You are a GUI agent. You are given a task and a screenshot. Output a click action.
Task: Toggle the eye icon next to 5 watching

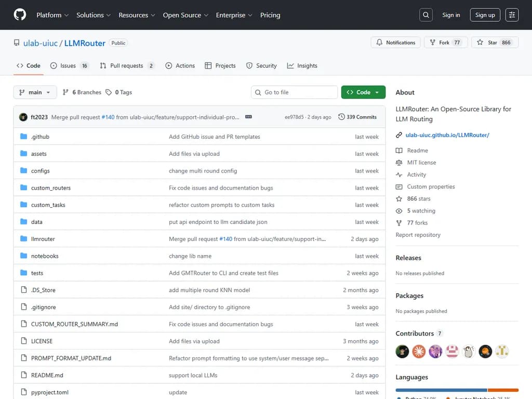[x=400, y=210]
